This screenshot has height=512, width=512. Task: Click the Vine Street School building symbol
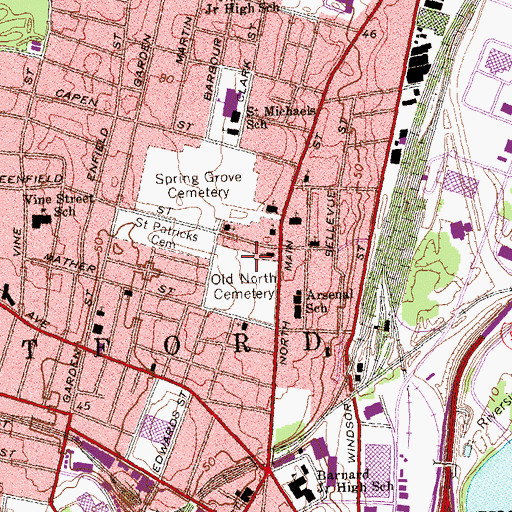coord(42,221)
